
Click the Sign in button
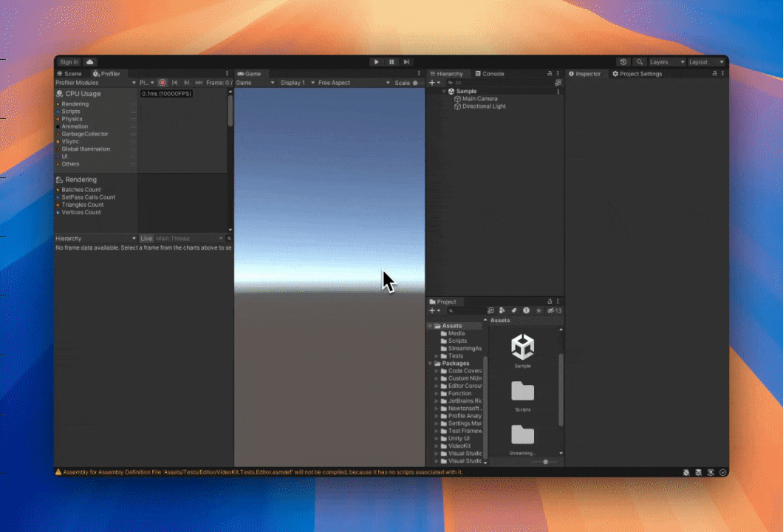click(x=69, y=62)
